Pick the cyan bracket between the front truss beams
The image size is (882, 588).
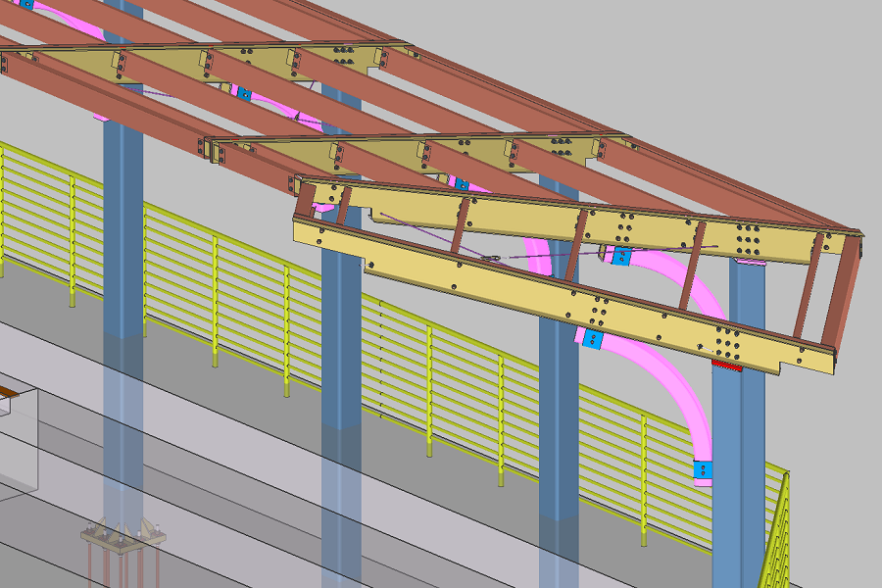(x=620, y=257)
